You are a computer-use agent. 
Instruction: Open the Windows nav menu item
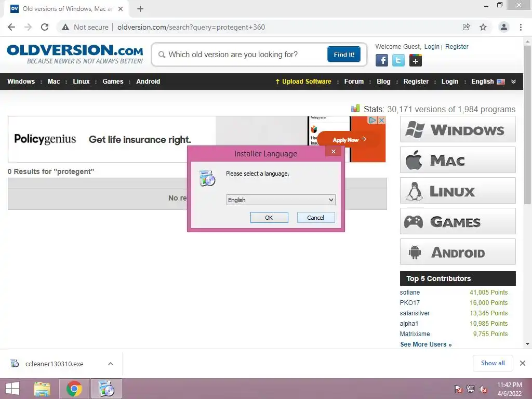[21, 82]
